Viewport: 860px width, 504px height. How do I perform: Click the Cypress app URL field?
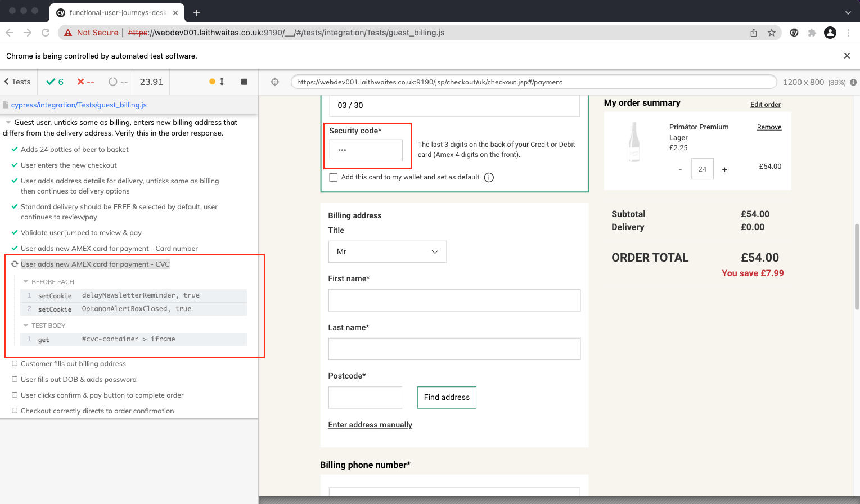[x=533, y=82]
